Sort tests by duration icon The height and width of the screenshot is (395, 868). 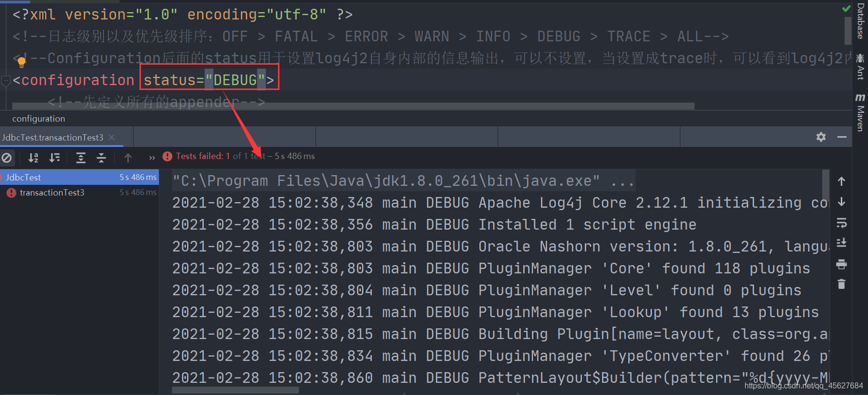(x=54, y=158)
